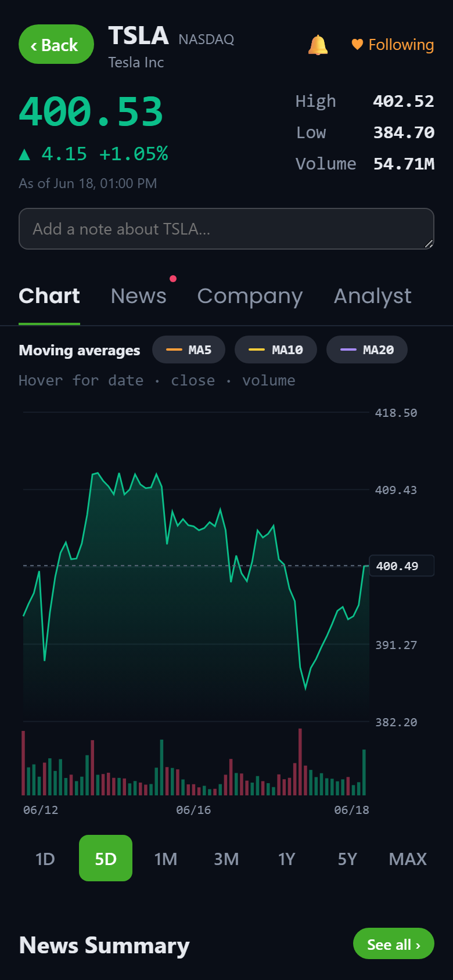Click the TSLA ticker symbol
This screenshot has width=453, height=980.
(x=138, y=35)
